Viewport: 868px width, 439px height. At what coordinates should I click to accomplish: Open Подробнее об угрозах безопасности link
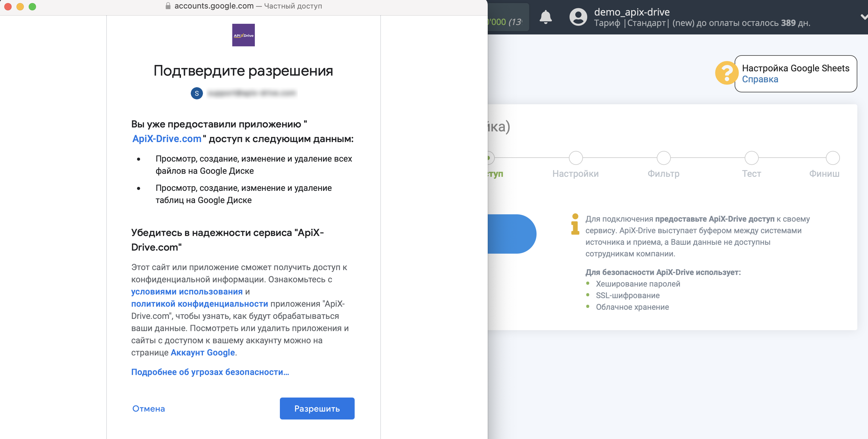pos(210,372)
